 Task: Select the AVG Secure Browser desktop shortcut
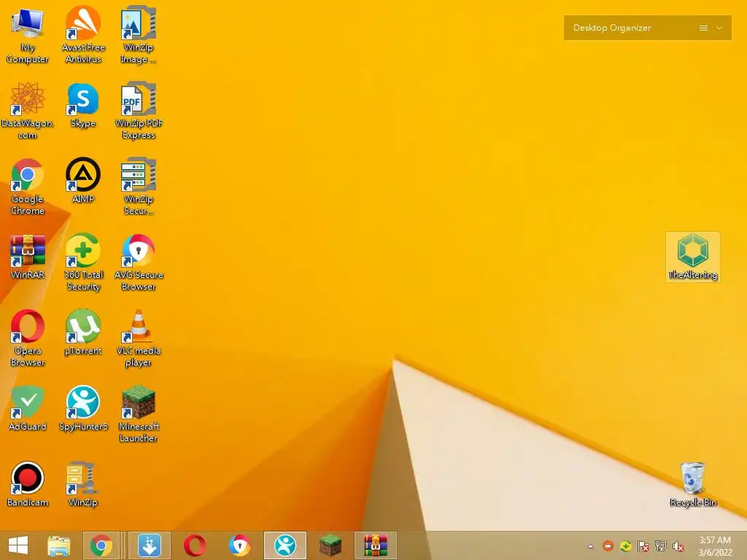click(138, 262)
